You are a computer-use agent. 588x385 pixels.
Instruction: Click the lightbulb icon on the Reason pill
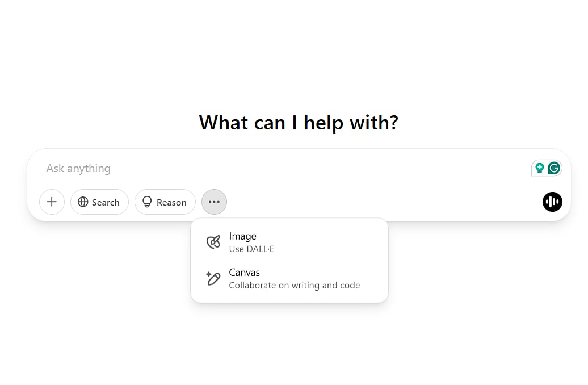tap(148, 202)
